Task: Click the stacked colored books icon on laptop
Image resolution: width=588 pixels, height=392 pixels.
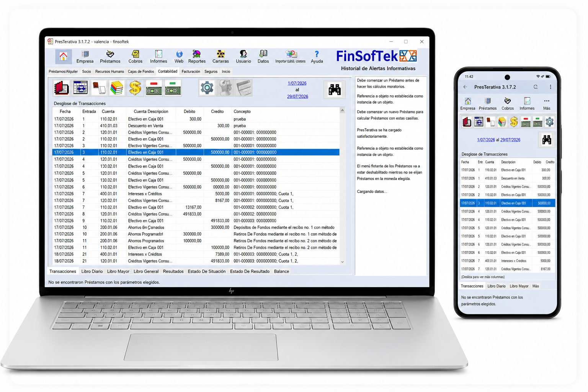Action: coord(117,88)
